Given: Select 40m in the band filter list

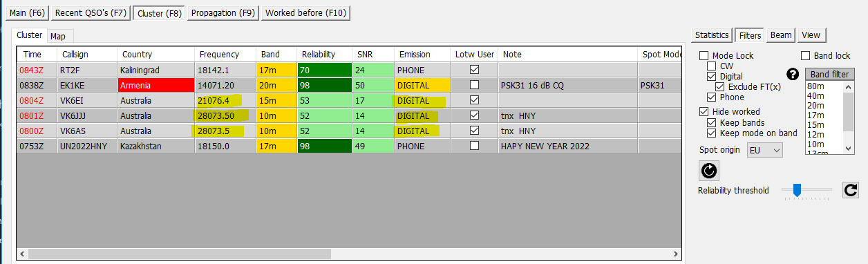Looking at the screenshot, I should coord(824,95).
